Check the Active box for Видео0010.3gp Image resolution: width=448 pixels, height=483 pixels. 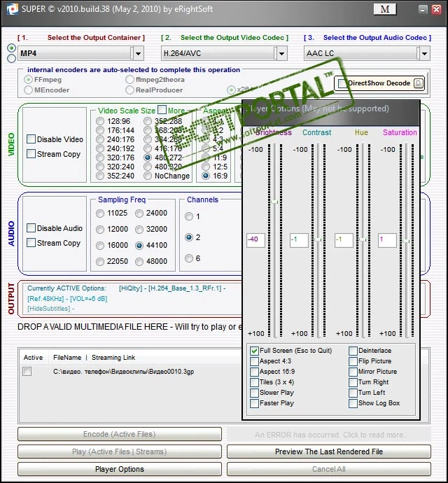[x=27, y=372]
